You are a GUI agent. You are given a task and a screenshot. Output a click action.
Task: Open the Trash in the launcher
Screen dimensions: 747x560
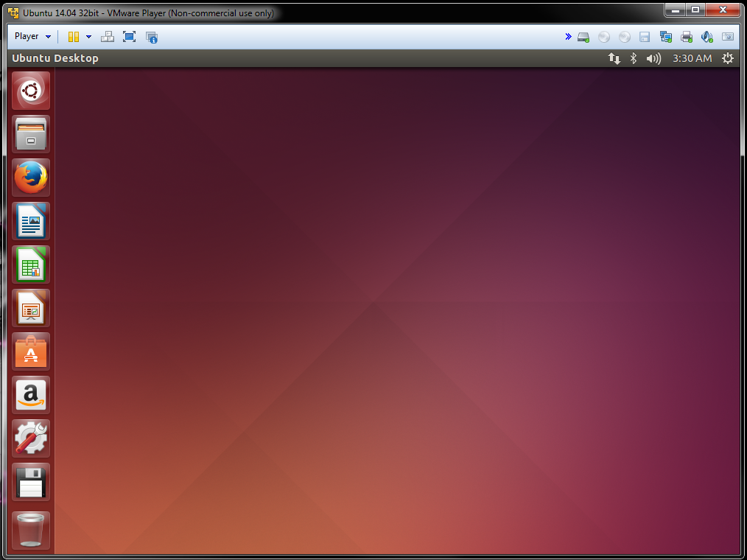[31, 531]
